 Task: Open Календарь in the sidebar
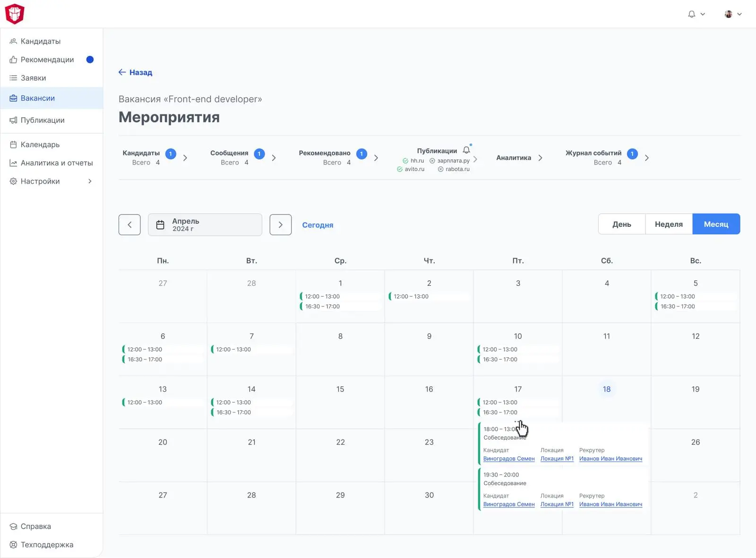coord(40,145)
